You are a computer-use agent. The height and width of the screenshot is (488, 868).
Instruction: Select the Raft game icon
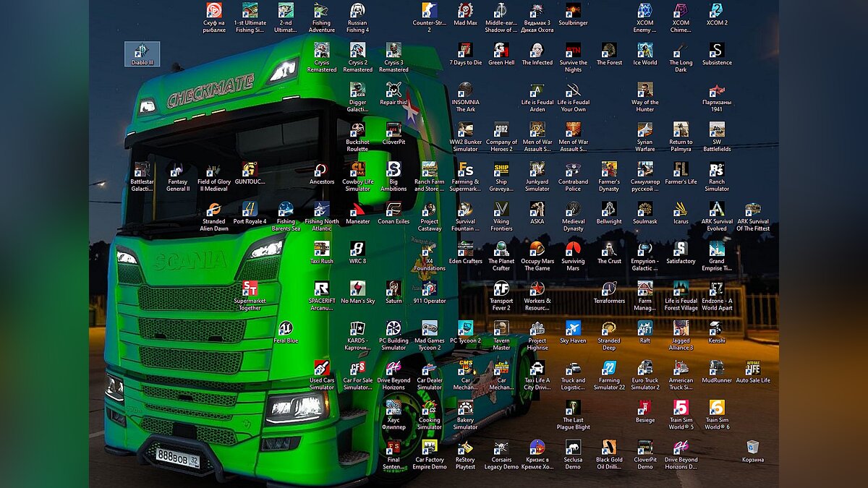[x=644, y=333]
